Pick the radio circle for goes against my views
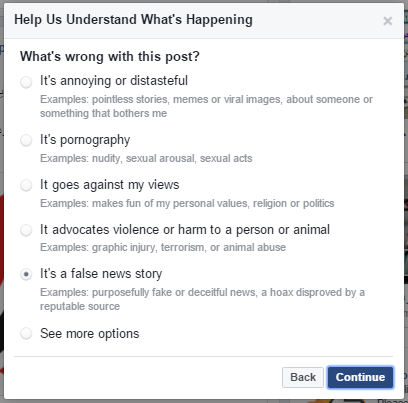Viewport: 408px width, 403px height. click(26, 185)
